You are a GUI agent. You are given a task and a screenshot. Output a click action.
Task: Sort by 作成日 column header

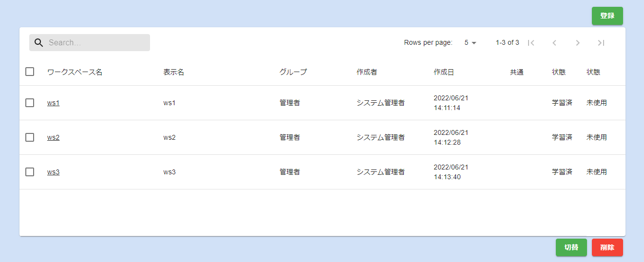[x=443, y=72]
